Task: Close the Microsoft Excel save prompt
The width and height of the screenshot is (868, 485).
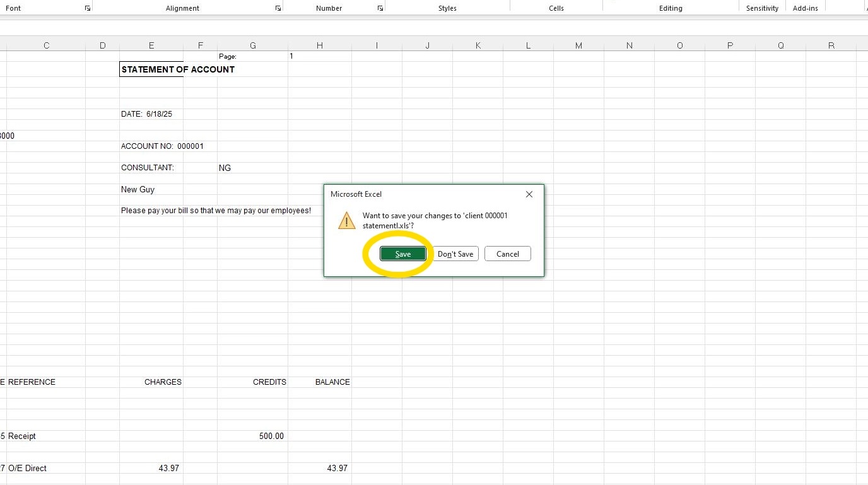Action: click(529, 194)
